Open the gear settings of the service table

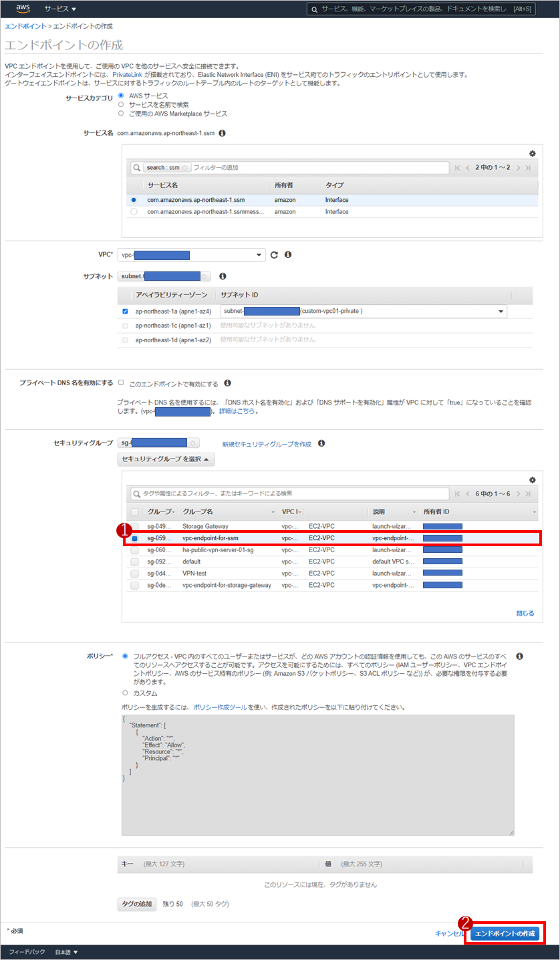tap(532, 153)
